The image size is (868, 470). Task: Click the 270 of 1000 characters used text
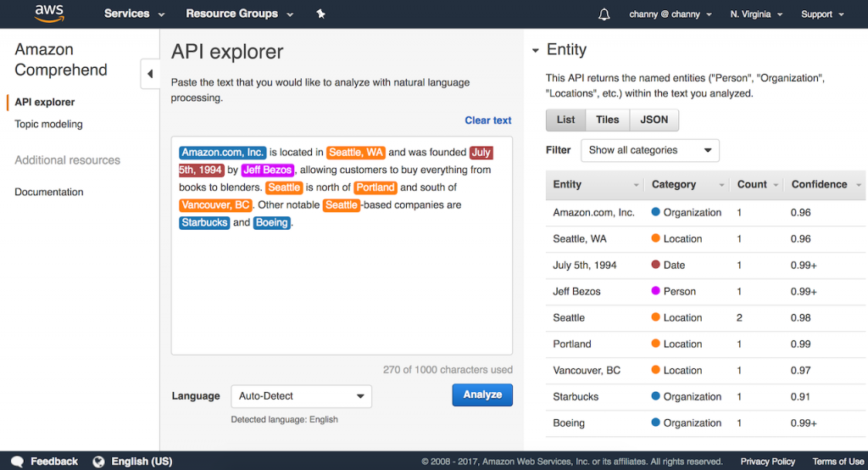coord(448,370)
